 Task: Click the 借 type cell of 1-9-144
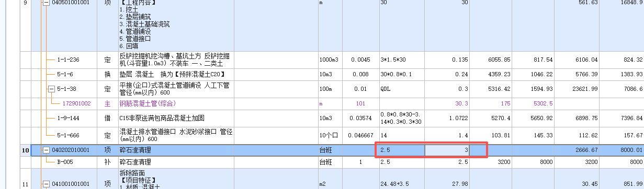coord(107,119)
